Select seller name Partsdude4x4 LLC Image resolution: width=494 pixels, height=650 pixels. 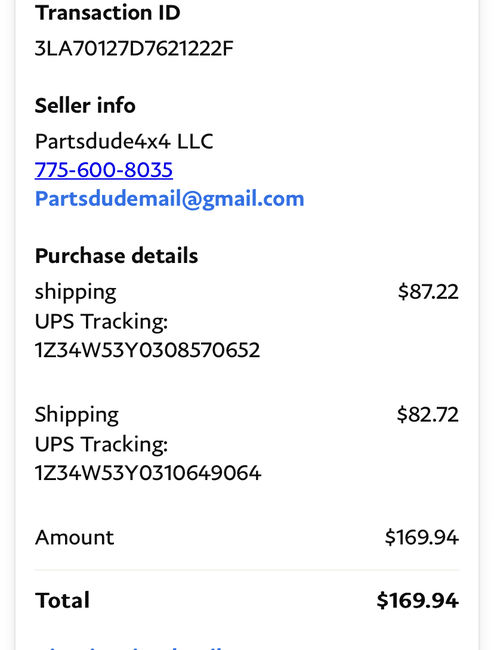(x=124, y=141)
